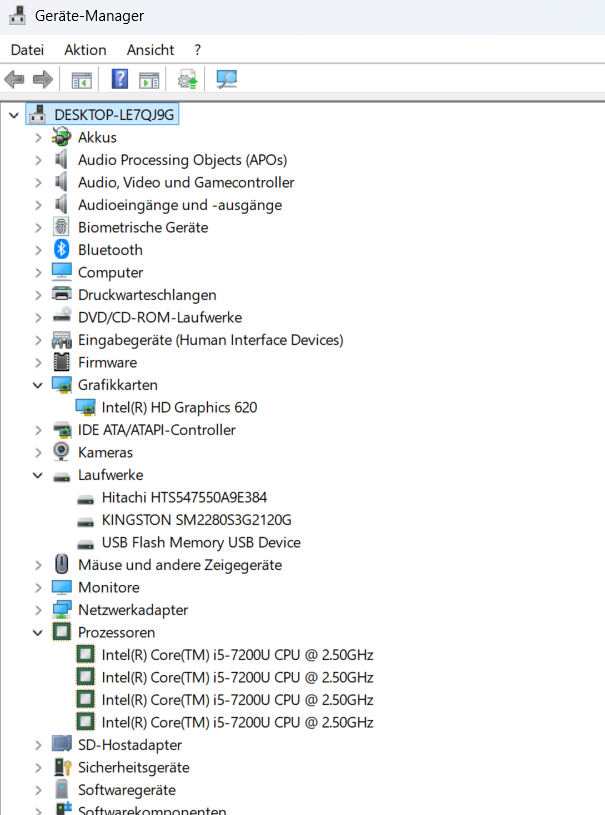Expand the Monitore category
Image resolution: width=605 pixels, height=815 pixels.
[38, 588]
